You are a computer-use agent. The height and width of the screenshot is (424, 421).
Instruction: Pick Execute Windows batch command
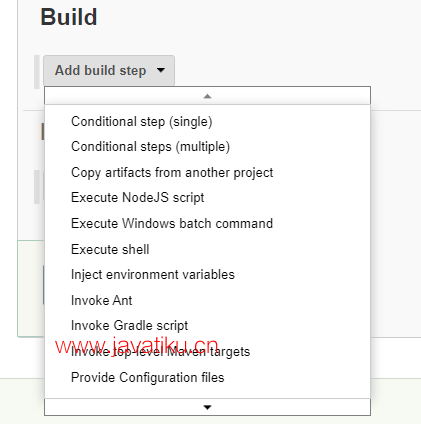(x=172, y=223)
